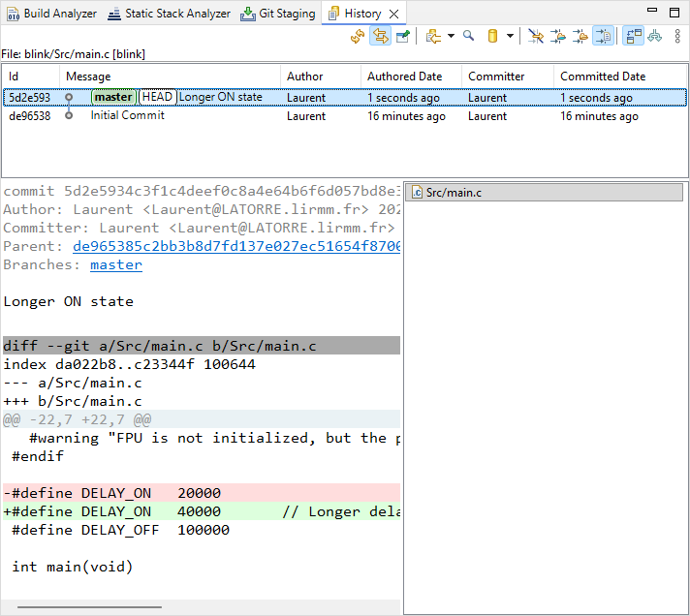The image size is (690, 616).
Task: Expand the dropdown arrow beside the repository cylinder
Action: pos(510,37)
